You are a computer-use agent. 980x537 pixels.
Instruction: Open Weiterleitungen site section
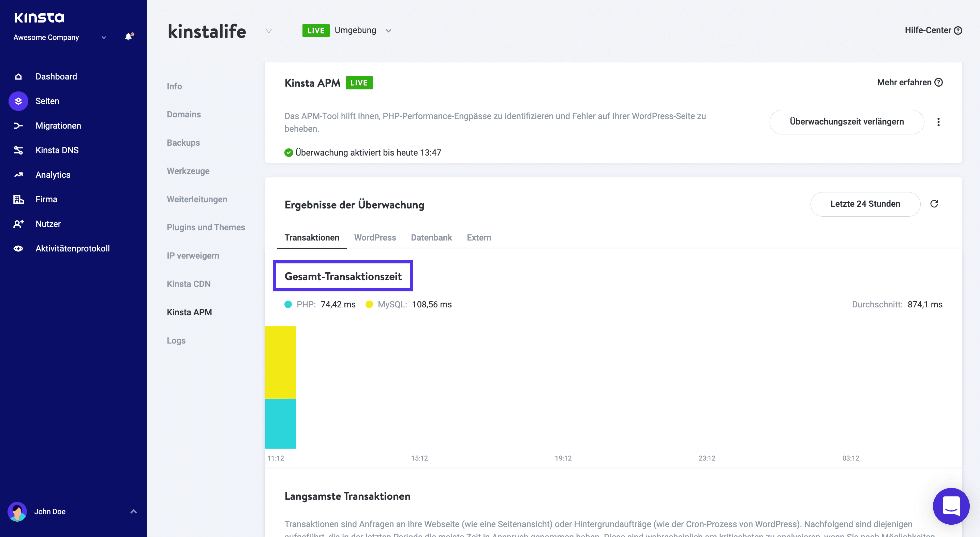click(197, 200)
